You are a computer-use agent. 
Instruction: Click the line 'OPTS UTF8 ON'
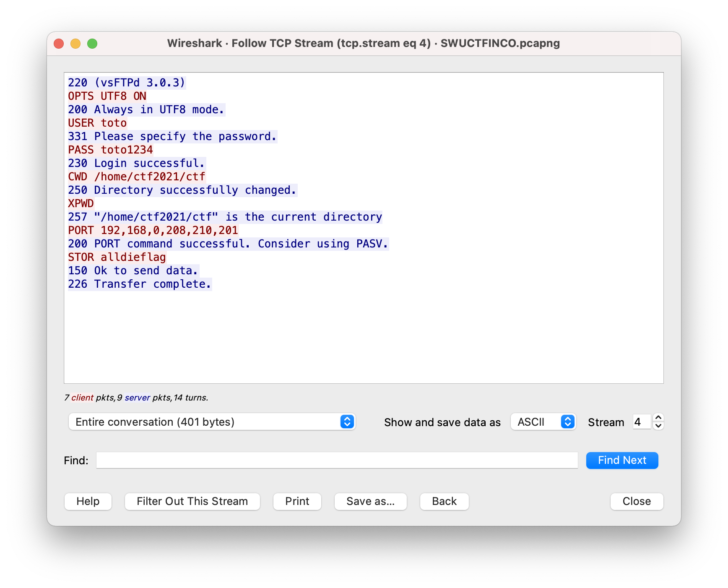coord(107,96)
